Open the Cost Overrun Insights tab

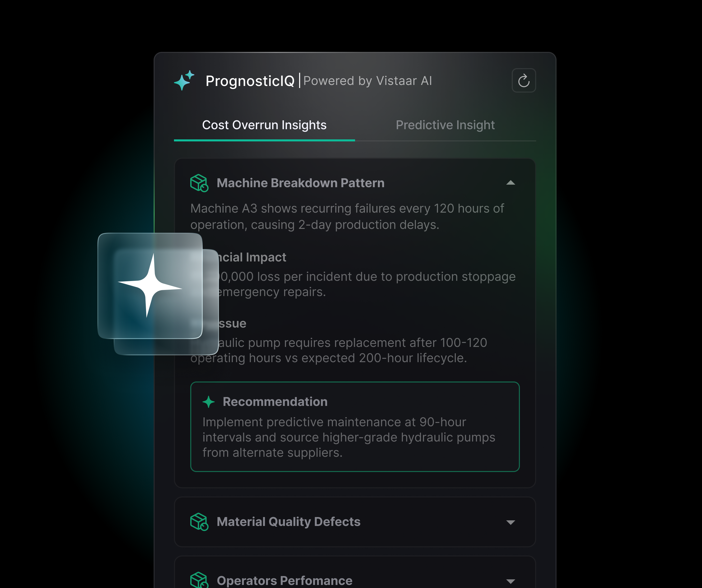[x=264, y=125]
